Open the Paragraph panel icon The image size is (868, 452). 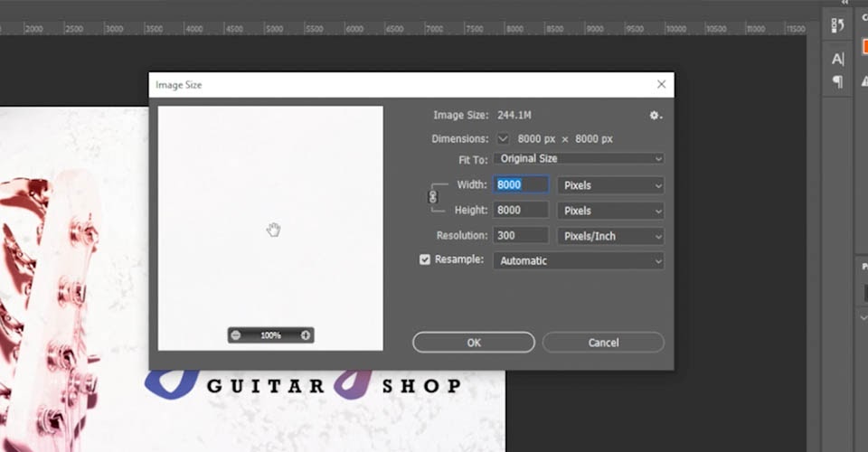(x=837, y=82)
